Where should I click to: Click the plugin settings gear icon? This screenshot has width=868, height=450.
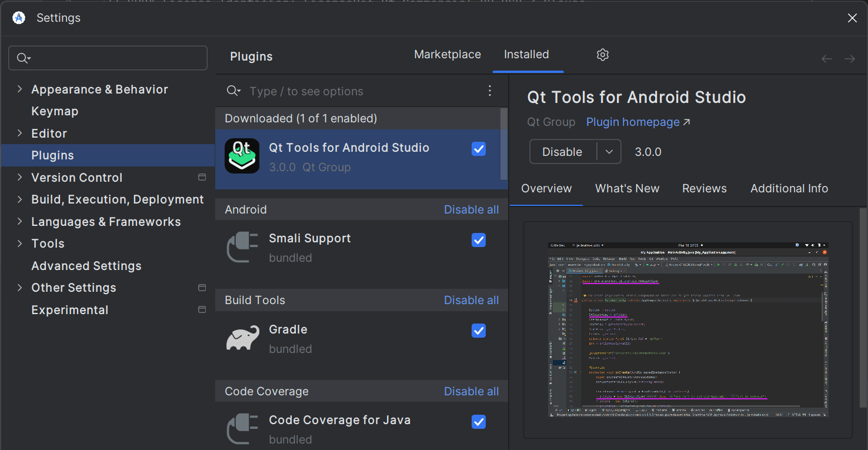(602, 55)
